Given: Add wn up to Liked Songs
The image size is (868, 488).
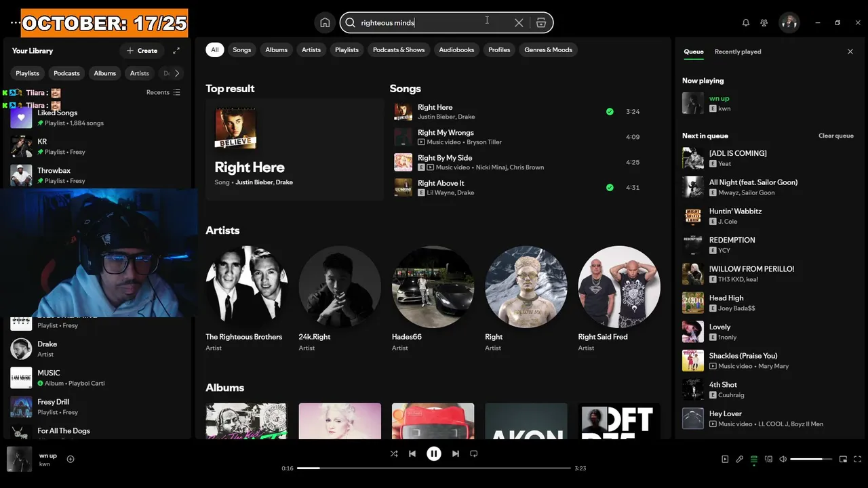Looking at the screenshot, I should [71, 459].
